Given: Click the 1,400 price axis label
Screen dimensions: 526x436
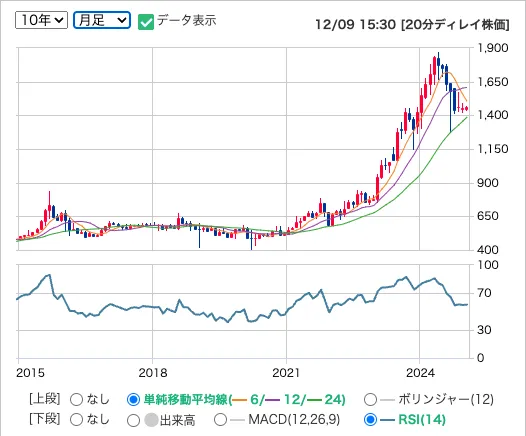Looking at the screenshot, I should click(493, 115).
